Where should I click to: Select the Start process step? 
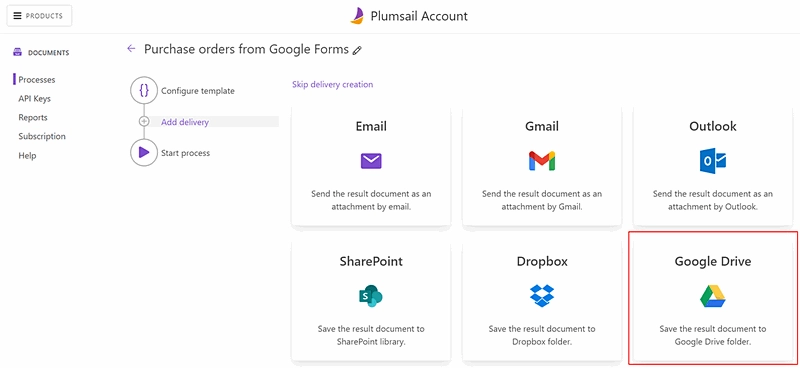click(185, 153)
